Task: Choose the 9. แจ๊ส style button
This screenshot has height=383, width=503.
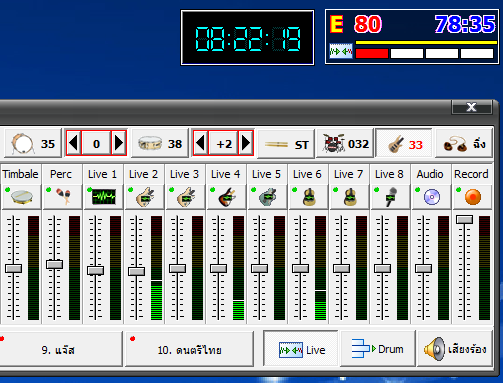Action: pyautogui.click(x=59, y=349)
